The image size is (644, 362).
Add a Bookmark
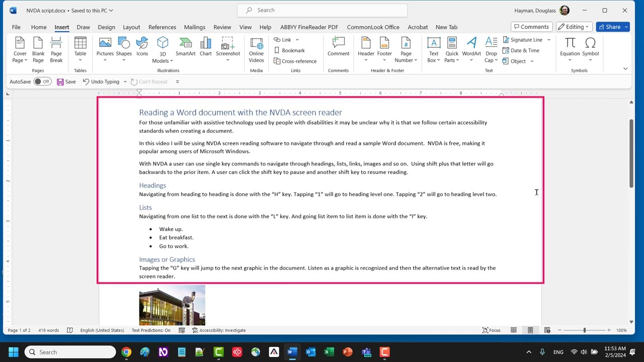[x=289, y=50]
